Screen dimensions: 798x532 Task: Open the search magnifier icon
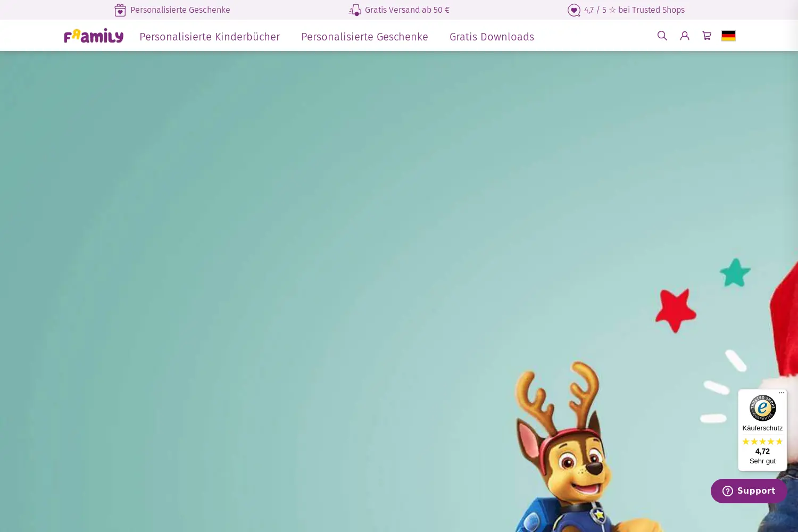tap(662, 36)
